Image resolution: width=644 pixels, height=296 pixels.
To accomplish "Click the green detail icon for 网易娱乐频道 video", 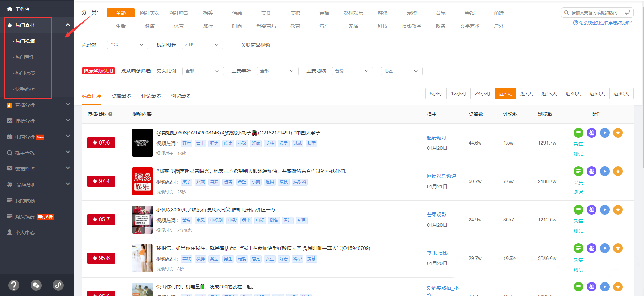I will [578, 171].
